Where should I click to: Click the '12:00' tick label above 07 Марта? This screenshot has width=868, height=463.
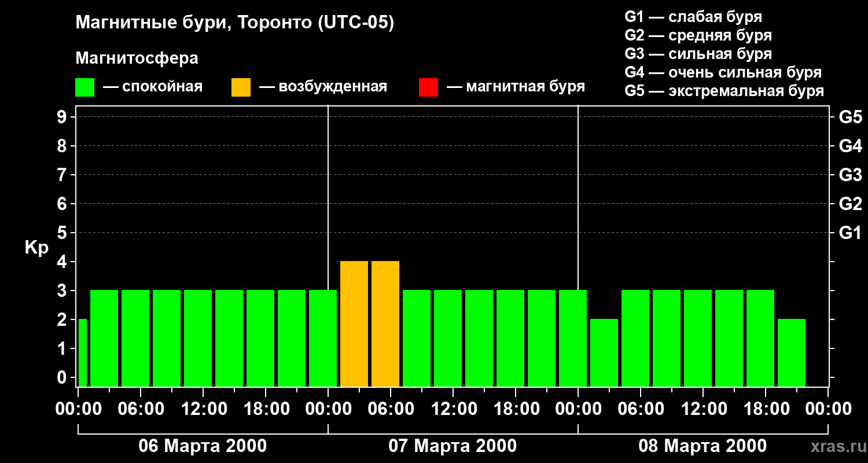(453, 409)
